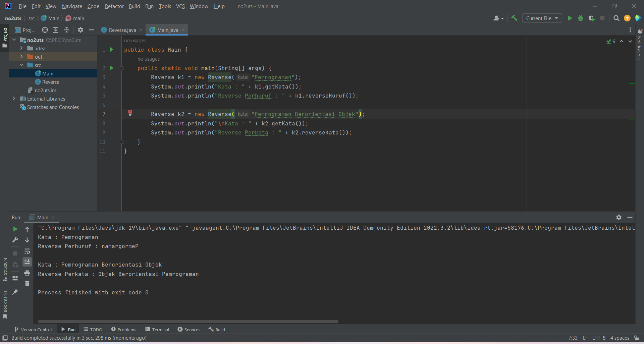Click the Build hammer icon in the toolbar
This screenshot has height=344, width=644.
tap(515, 18)
